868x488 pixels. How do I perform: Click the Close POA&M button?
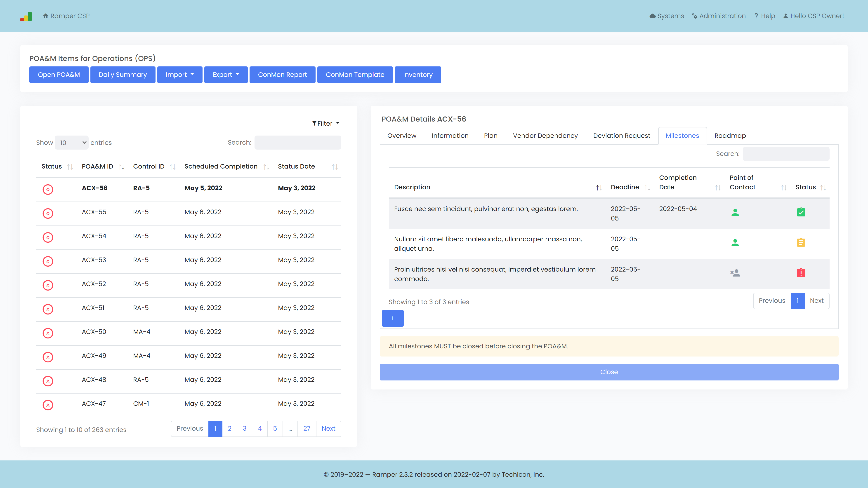pos(609,372)
